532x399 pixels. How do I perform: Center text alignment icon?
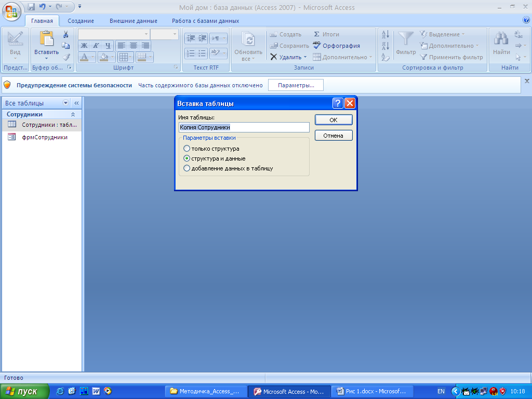134,46
